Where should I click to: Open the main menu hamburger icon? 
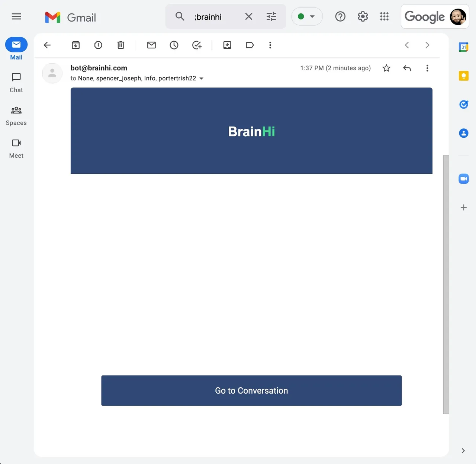click(x=16, y=16)
